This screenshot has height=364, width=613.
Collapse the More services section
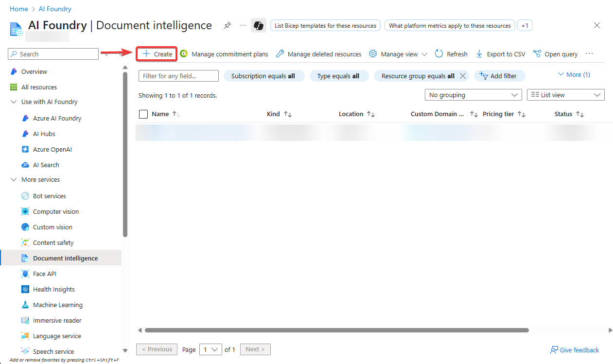[14, 180]
